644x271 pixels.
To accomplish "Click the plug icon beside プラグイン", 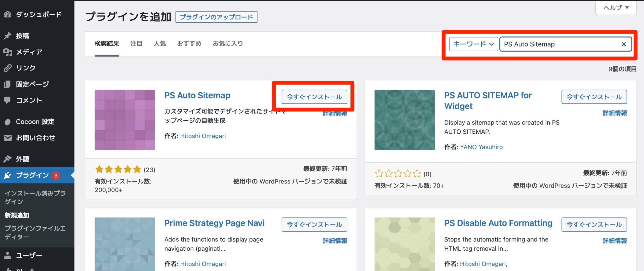I will tap(8, 175).
